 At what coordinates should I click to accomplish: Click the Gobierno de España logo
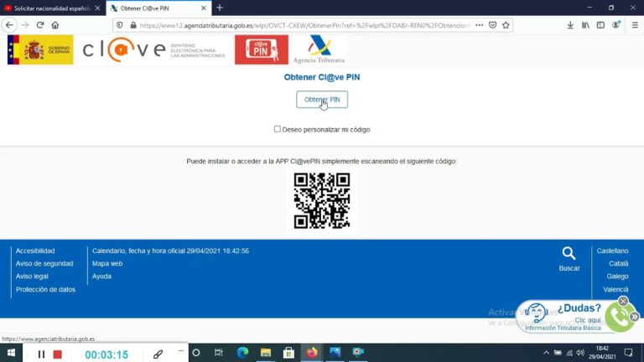40,49
